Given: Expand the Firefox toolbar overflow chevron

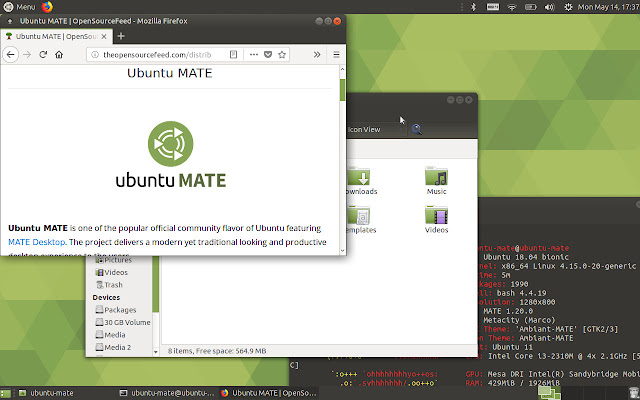Looking at the screenshot, I should [317, 54].
